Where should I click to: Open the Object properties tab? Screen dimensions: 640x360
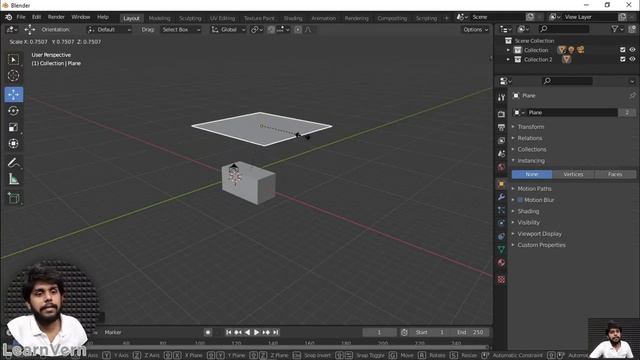click(x=501, y=184)
